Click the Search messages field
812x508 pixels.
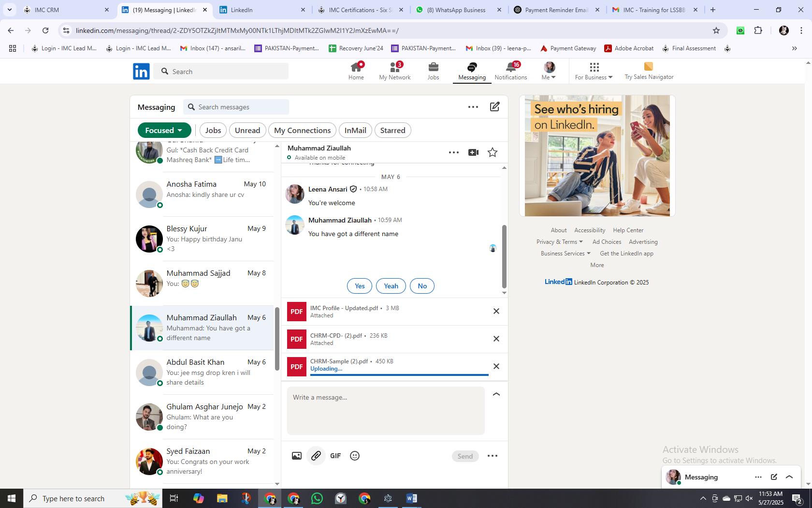click(x=236, y=107)
